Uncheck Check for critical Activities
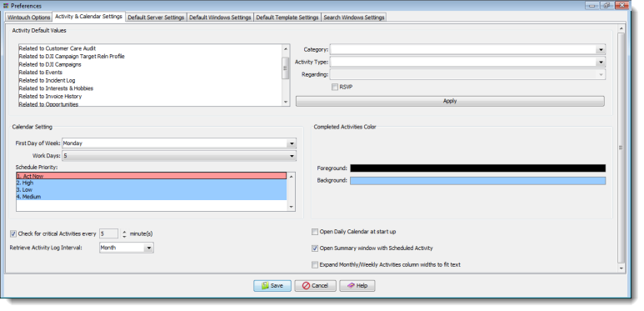This screenshot has width=644, height=311. point(13,233)
